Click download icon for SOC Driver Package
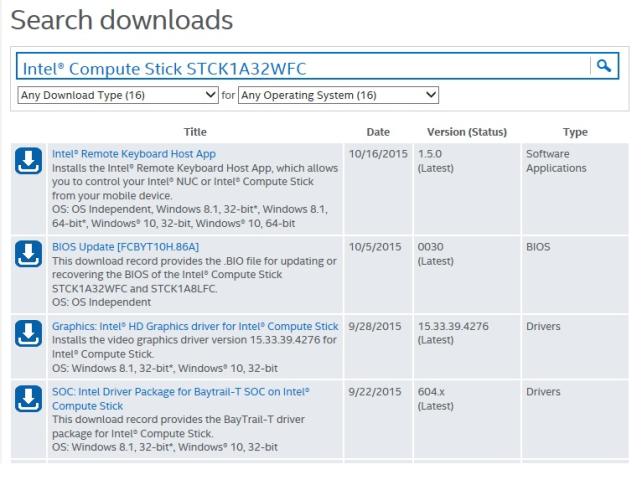Screen dimensions: 642x480 (28, 398)
